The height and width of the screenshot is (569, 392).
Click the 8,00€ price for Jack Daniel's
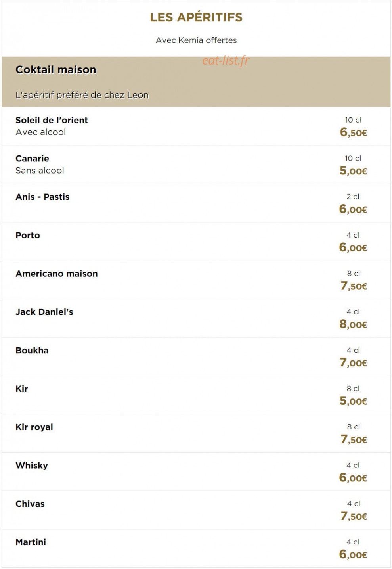(353, 324)
